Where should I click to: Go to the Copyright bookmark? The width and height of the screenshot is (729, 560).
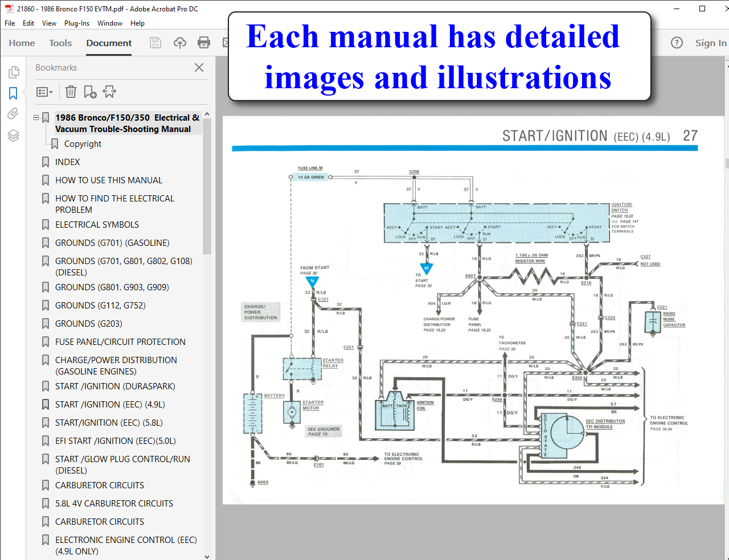[83, 144]
